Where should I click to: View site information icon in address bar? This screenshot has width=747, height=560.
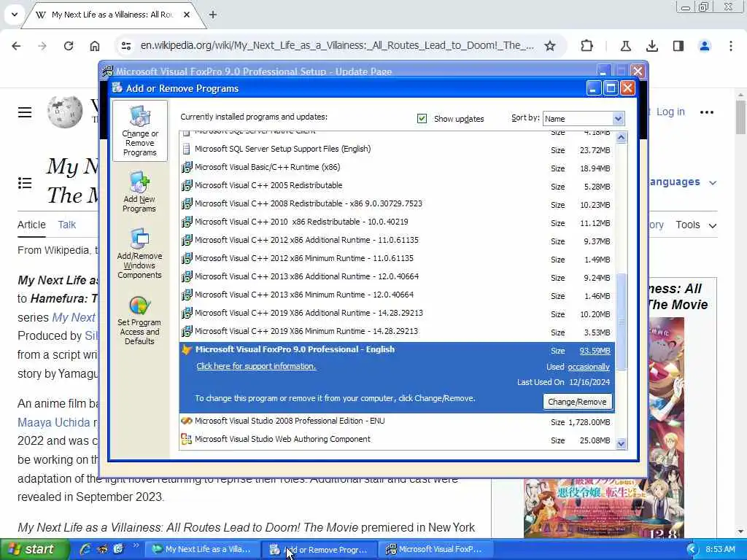126,46
